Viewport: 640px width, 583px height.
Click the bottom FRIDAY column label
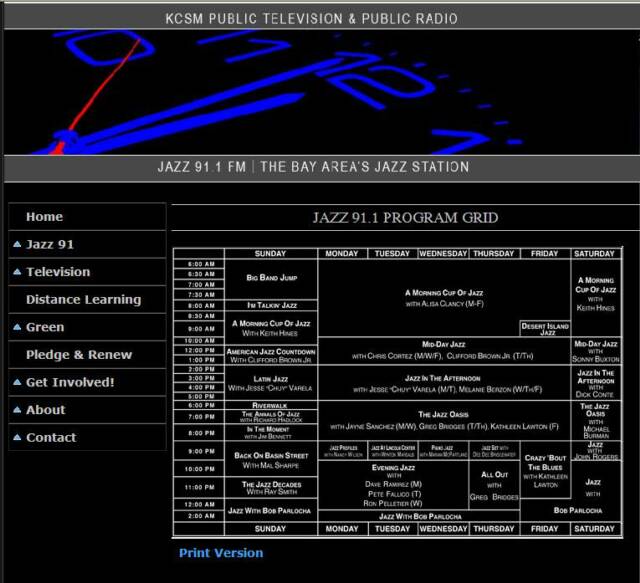[544, 529]
